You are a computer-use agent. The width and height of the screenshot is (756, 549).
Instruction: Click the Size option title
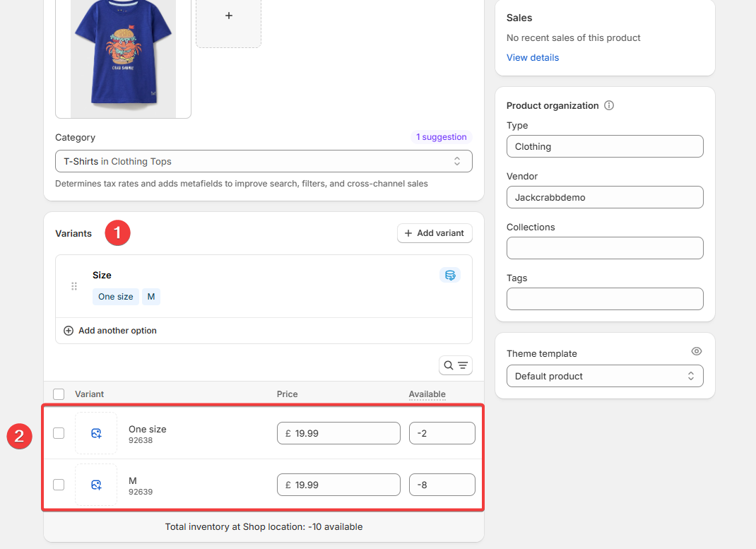(102, 276)
